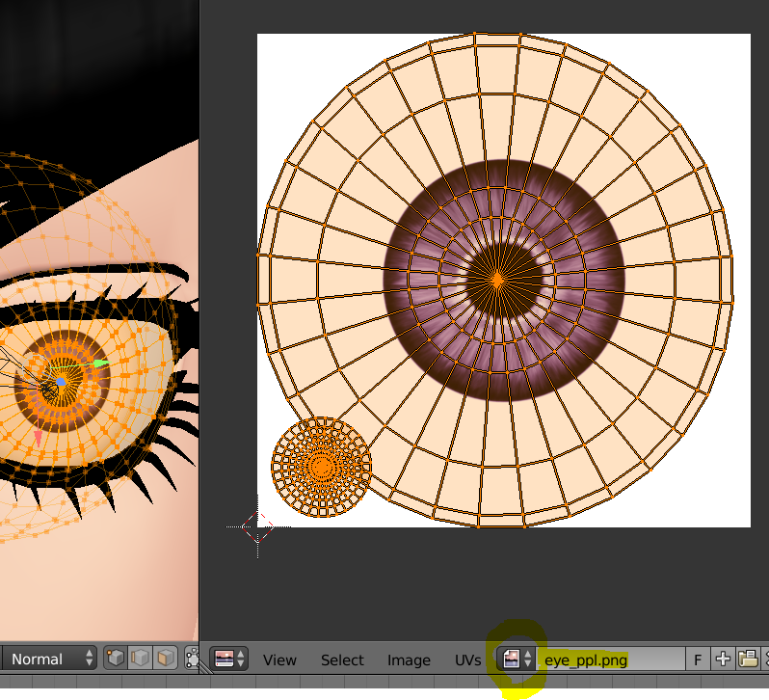Open the Select menu in UV editor
769x700 pixels.
point(342,660)
